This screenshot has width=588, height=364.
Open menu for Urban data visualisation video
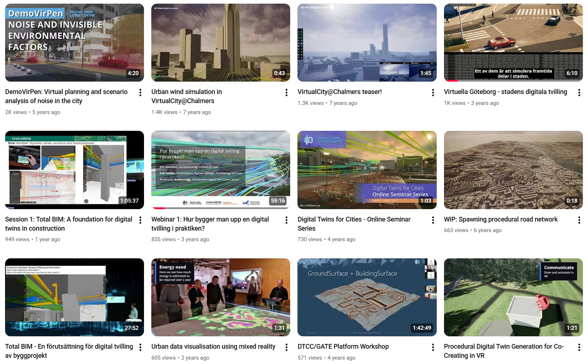pos(287,347)
